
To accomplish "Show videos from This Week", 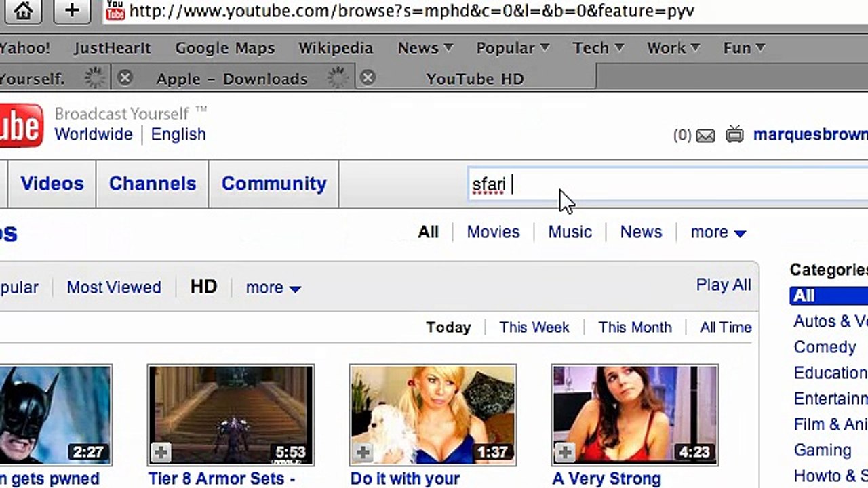I will click(x=534, y=327).
